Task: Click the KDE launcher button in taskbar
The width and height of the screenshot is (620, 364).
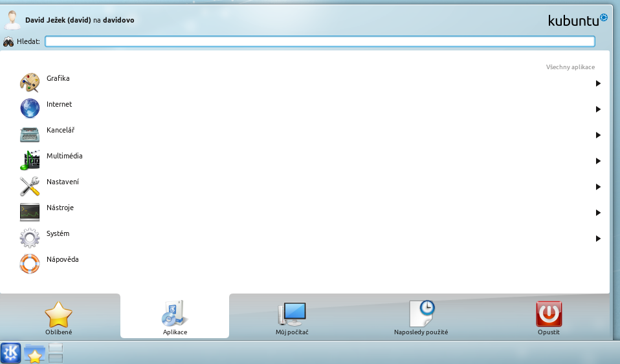Action: click(x=10, y=353)
